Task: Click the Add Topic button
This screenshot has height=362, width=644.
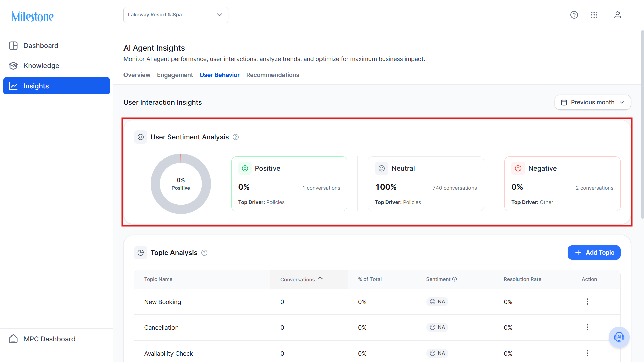Action: (x=594, y=253)
